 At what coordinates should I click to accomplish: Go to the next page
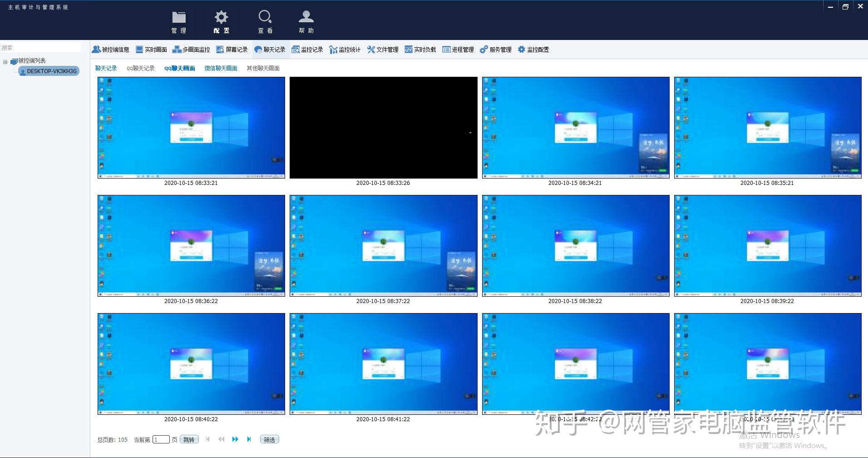[235, 439]
